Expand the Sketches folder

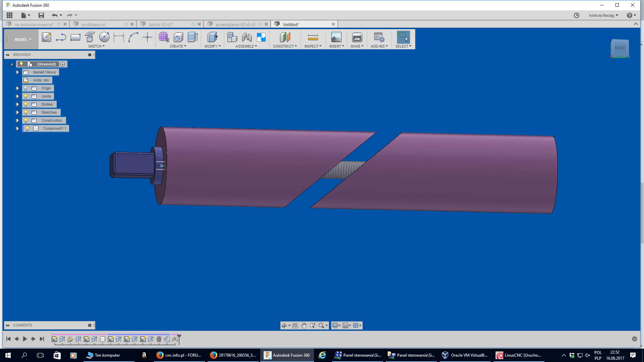pyautogui.click(x=17, y=112)
